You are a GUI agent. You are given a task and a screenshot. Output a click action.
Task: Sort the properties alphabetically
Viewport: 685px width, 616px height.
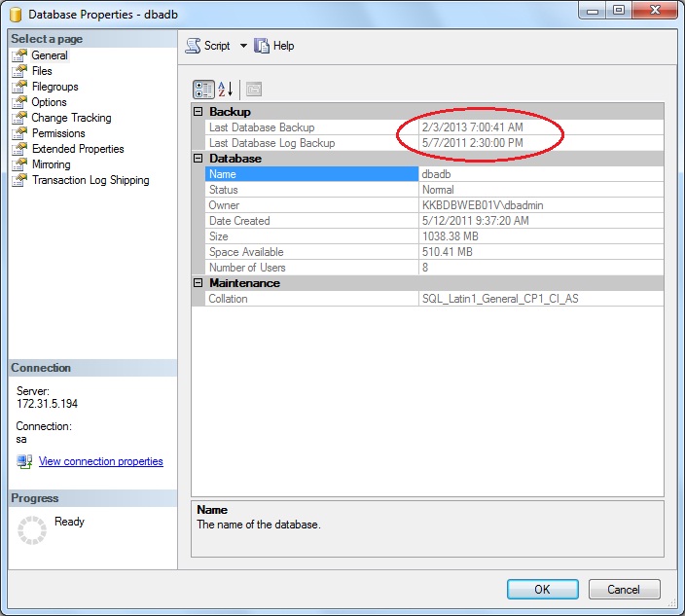pyautogui.click(x=226, y=90)
